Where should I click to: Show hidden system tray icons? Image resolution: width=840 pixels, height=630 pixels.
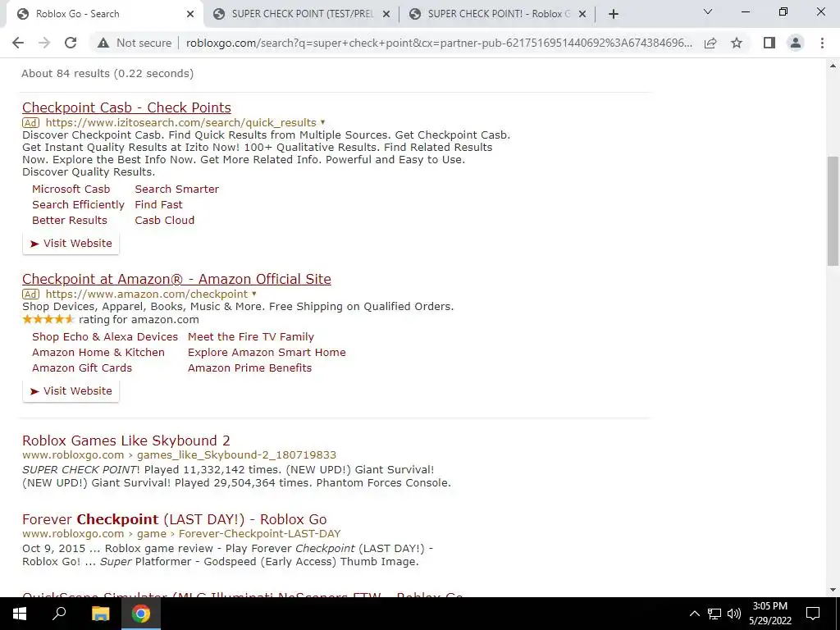[694, 614]
